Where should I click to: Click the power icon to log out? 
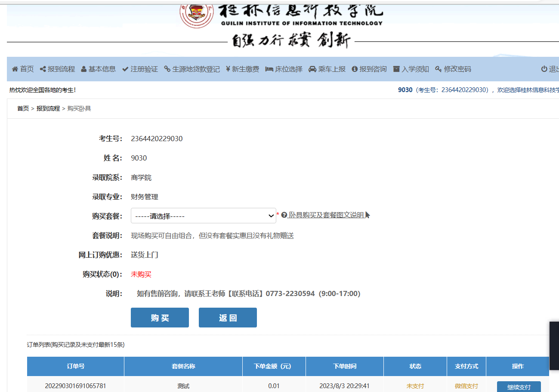pyautogui.click(x=544, y=69)
